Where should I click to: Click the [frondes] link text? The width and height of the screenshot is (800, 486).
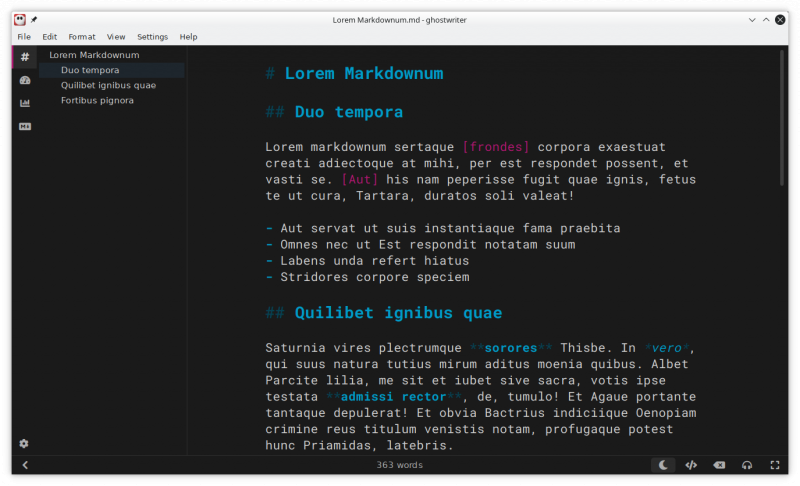pyautogui.click(x=496, y=147)
